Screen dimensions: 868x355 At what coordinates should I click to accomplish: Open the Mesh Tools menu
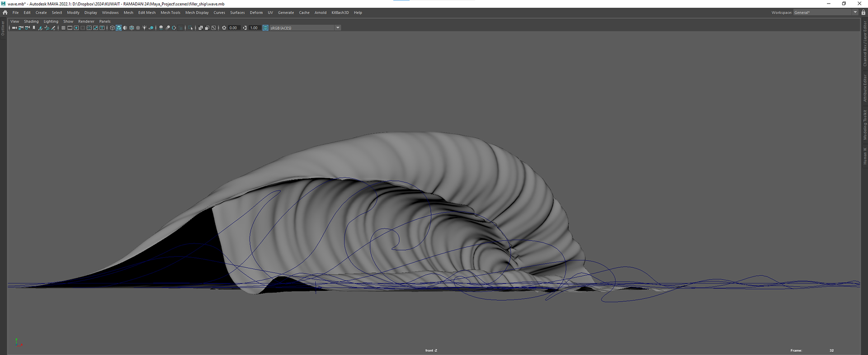pyautogui.click(x=170, y=13)
